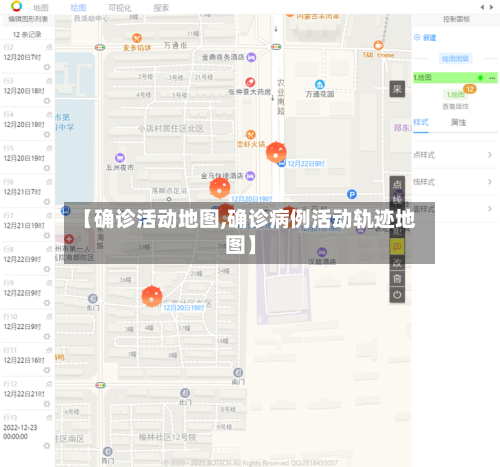This screenshot has width=500, height=467.
Task: Open gear settings for 行11 12月22日16时
Action: tap(47, 370)
